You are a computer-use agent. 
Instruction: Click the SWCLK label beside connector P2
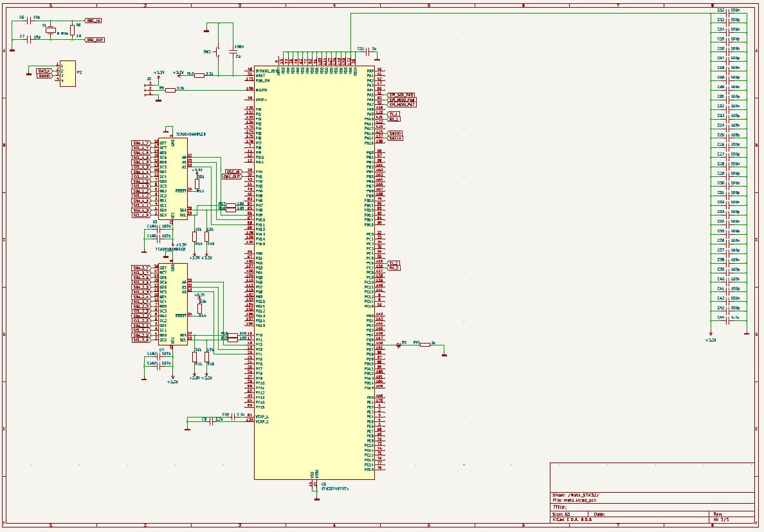click(44, 71)
